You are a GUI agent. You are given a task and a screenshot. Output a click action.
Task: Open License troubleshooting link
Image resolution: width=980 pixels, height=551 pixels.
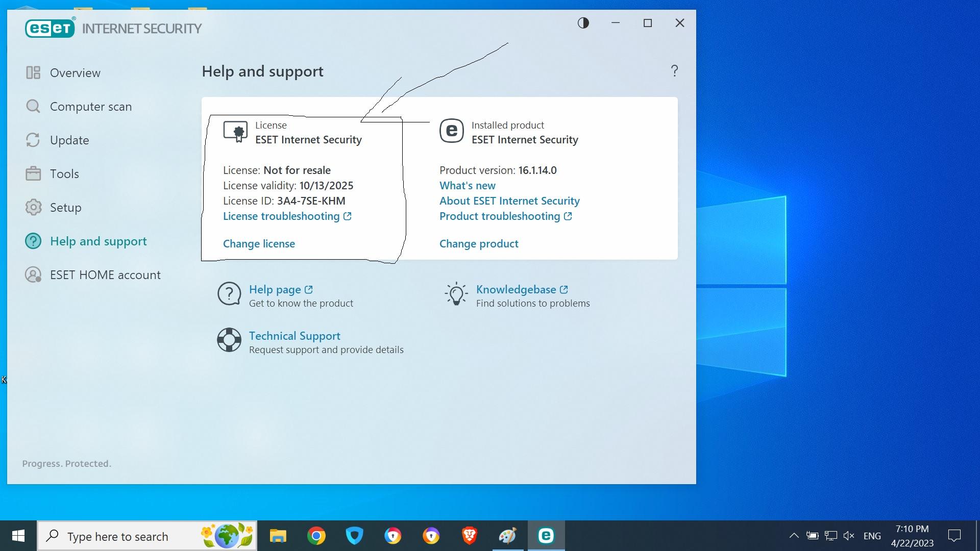coord(287,216)
